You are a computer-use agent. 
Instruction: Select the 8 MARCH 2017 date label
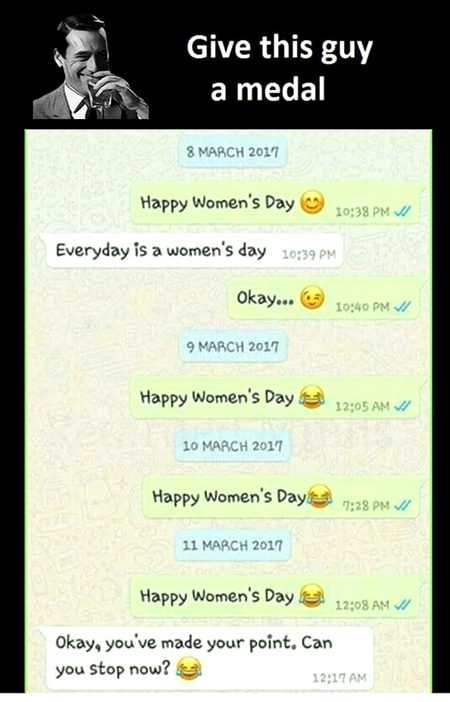tap(233, 153)
